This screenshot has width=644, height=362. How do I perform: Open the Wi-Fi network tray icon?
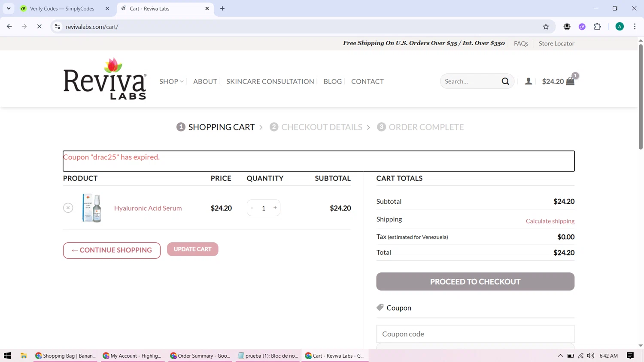tap(581, 356)
